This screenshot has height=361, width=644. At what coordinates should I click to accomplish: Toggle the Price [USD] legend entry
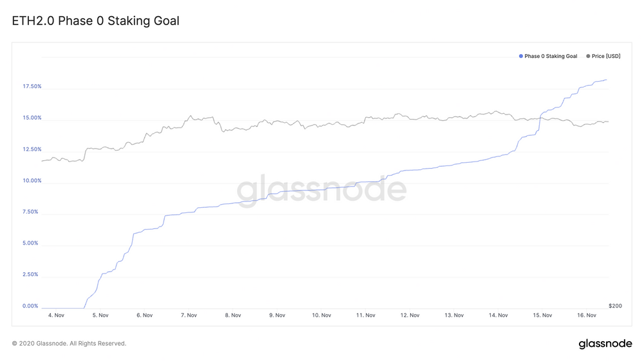click(603, 56)
